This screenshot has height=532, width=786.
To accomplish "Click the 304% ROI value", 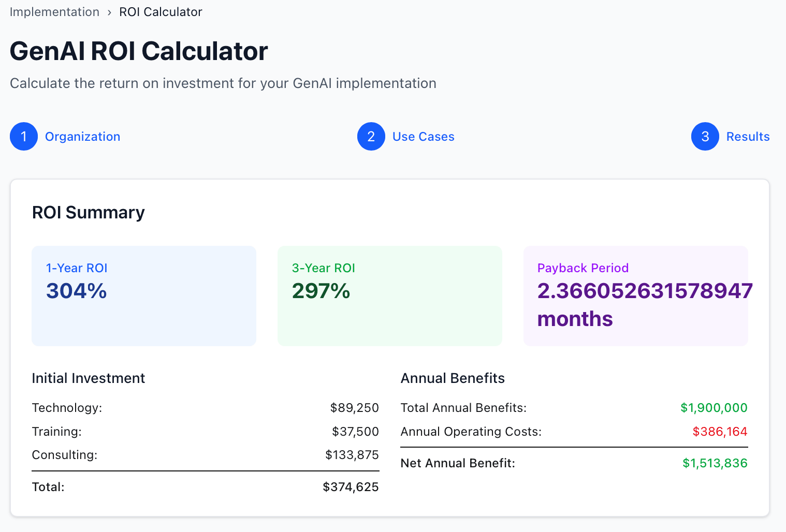I will (77, 291).
